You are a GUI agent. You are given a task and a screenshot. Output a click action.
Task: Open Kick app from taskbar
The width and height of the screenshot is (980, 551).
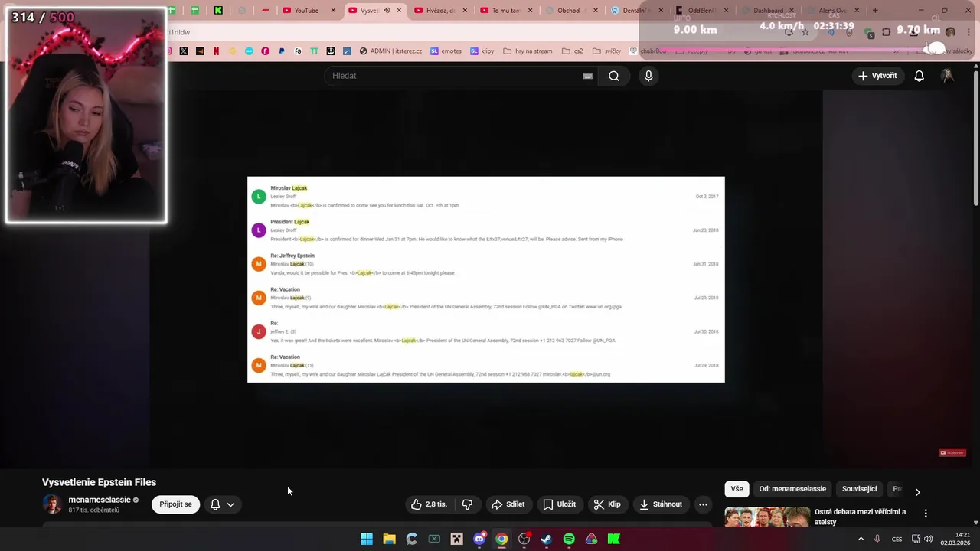[614, 539]
